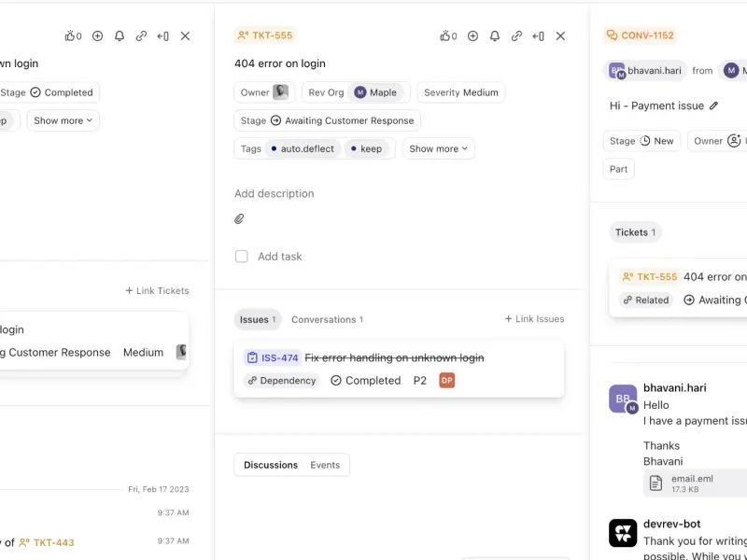Click the Add description field
Screen dimensions: 747x560
(x=274, y=193)
